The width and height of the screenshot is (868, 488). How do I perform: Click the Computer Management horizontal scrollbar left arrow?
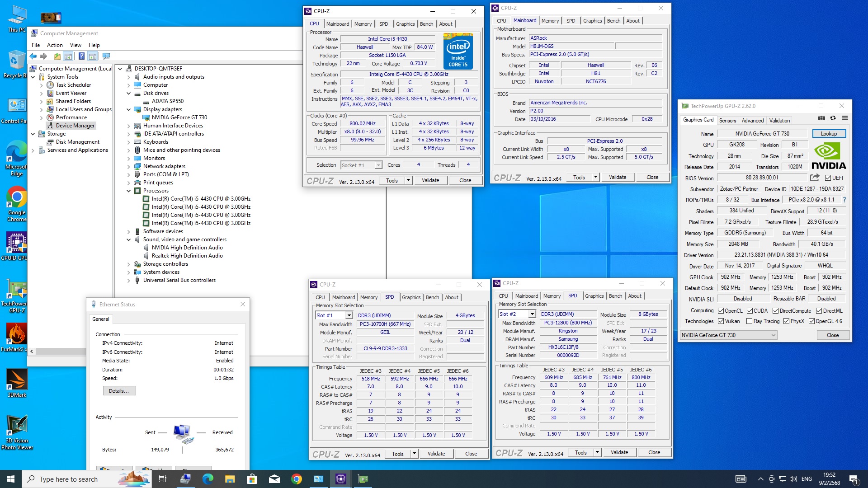(x=32, y=351)
